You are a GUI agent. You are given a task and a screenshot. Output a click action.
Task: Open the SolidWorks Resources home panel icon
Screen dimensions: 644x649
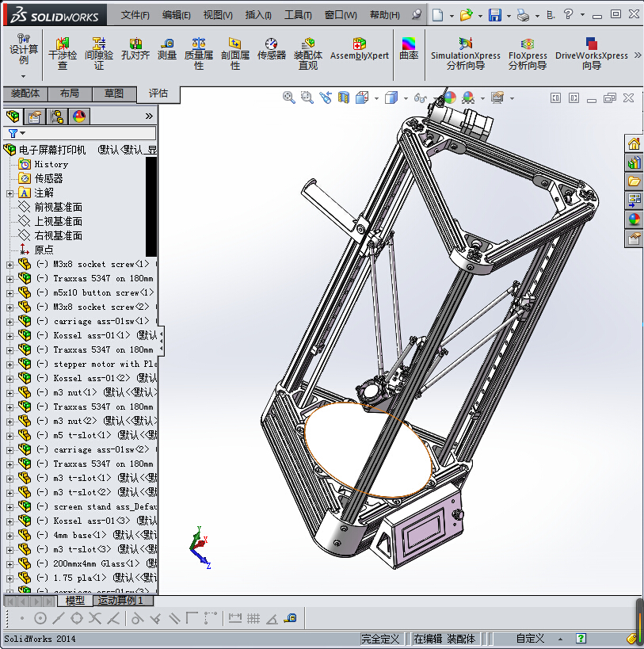click(x=634, y=143)
